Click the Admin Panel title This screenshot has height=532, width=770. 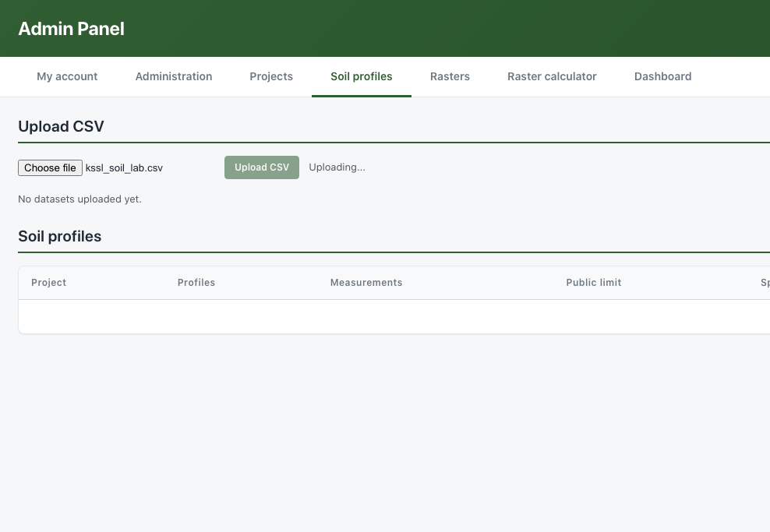tap(71, 29)
